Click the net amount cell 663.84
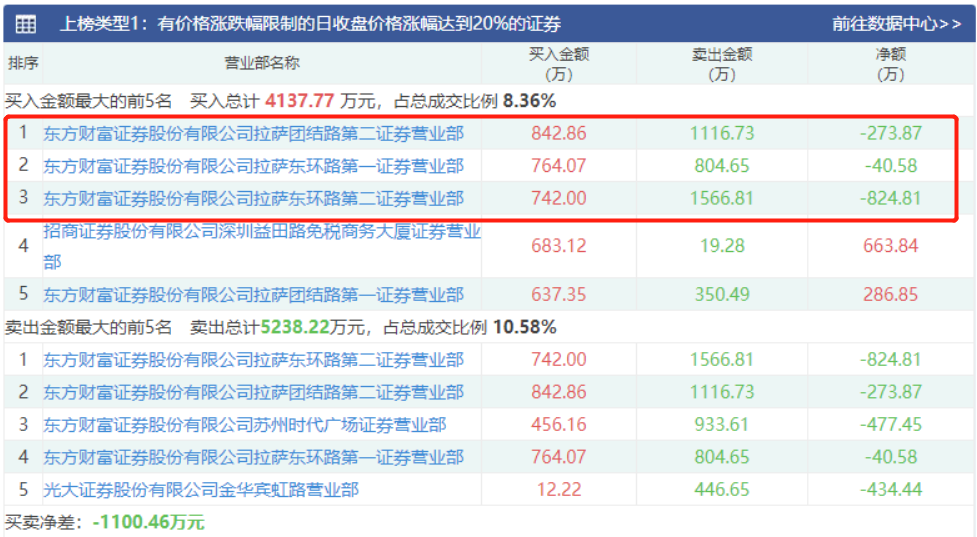 point(890,246)
